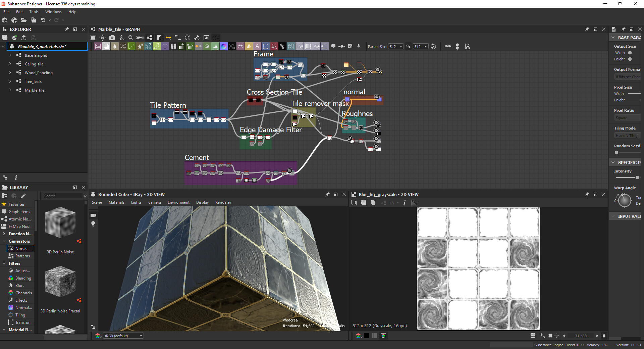
Task: Expand the Marble_tile item in Explorer
Action: pos(9,90)
